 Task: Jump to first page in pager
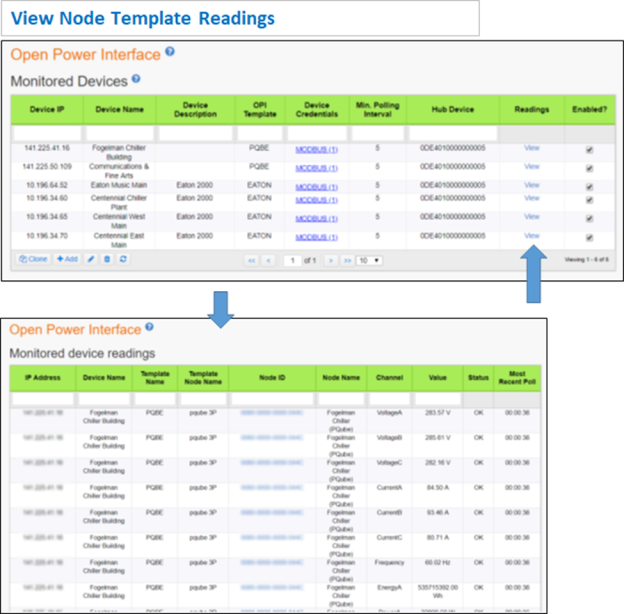click(252, 260)
